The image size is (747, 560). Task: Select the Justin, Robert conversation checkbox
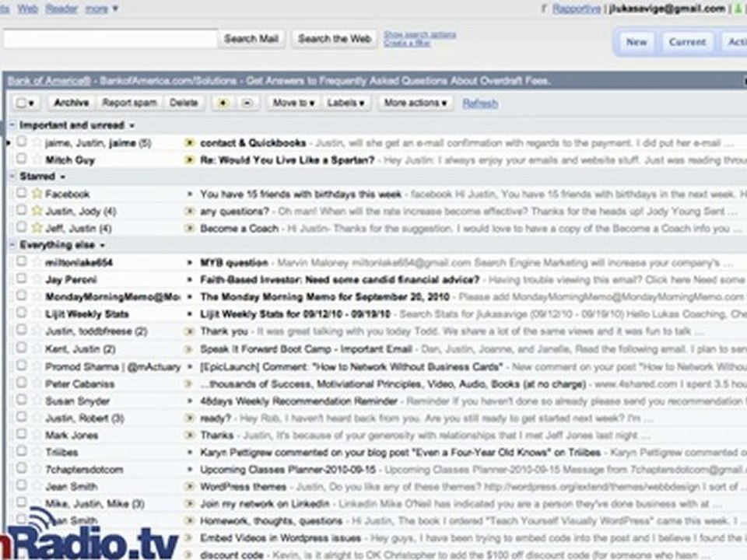click(x=22, y=417)
